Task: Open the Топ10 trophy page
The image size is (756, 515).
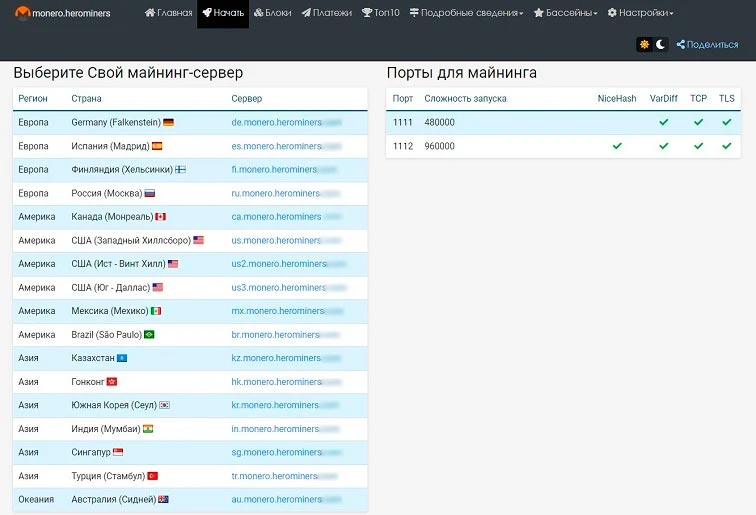Action: point(380,14)
